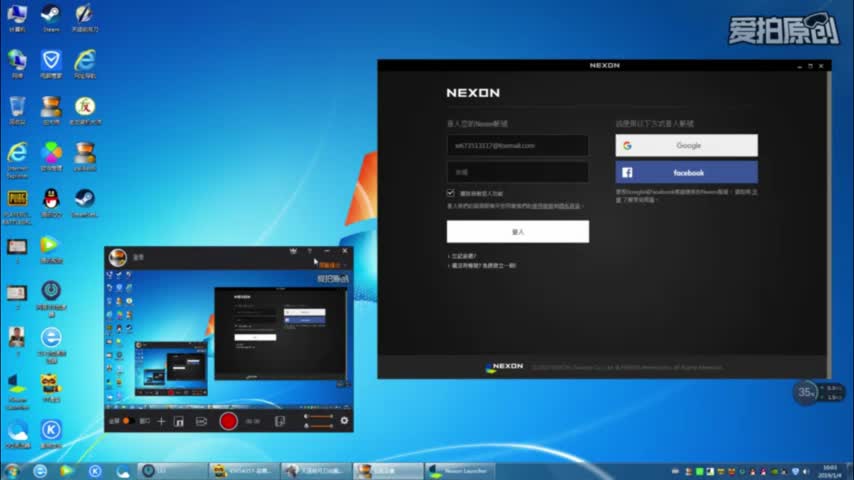Toggle the orange full-screen switch in recorder
854x480 pixels.
(x=128, y=421)
